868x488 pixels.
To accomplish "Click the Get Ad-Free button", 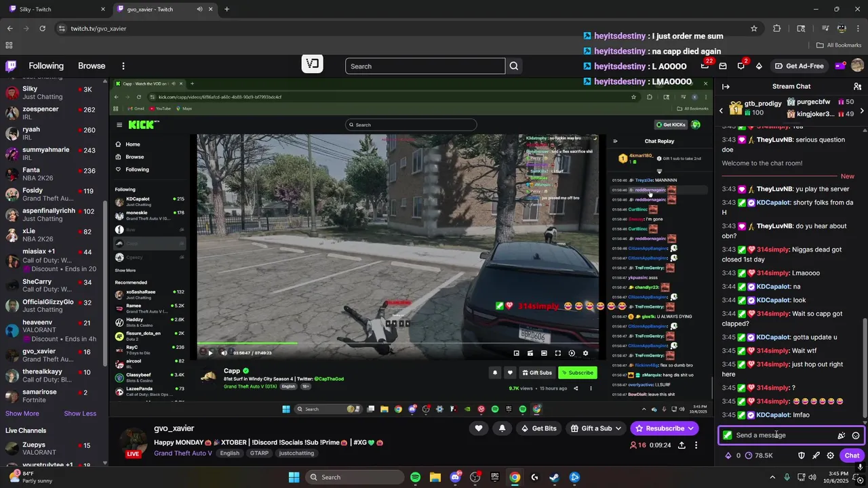I will click(800, 66).
